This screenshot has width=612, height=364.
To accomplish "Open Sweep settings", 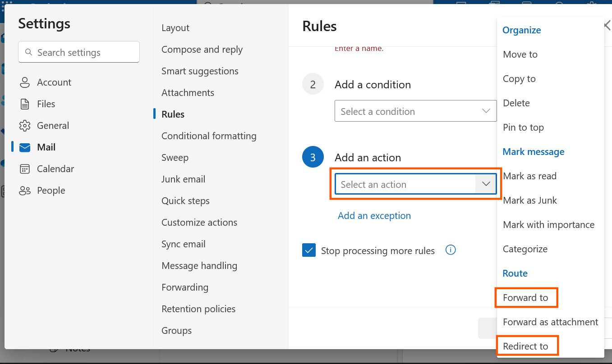I will 175,158.
